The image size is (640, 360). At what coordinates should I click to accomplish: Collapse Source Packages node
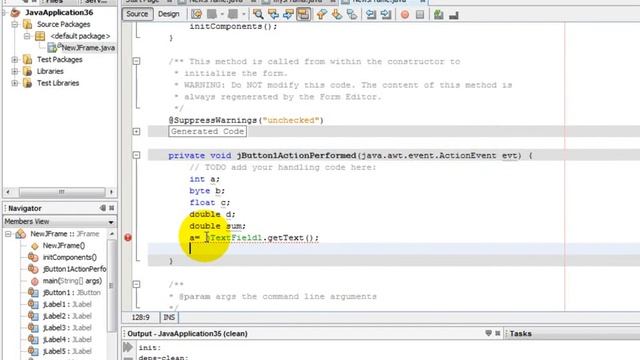[x=15, y=24]
